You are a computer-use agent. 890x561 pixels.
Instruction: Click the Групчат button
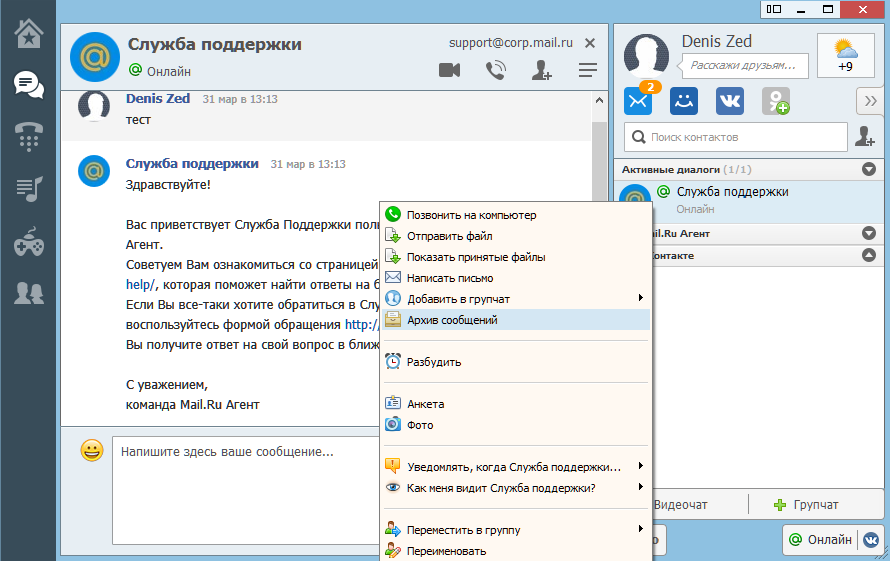pos(806,504)
